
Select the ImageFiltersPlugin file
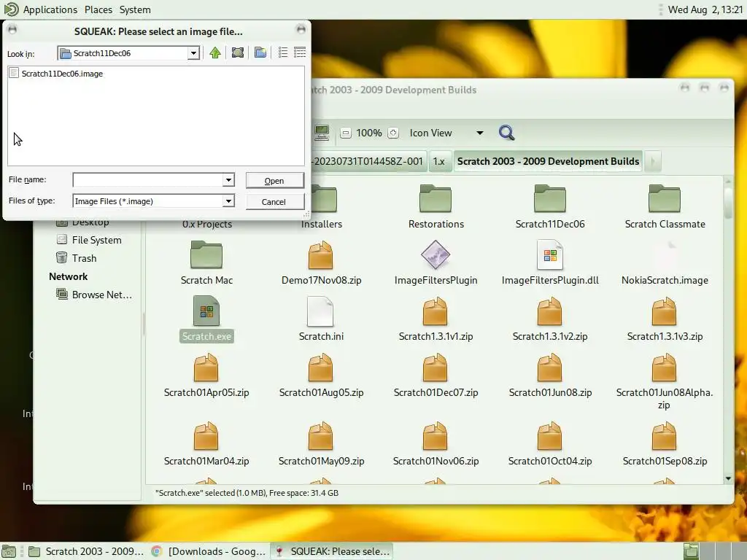pos(436,262)
